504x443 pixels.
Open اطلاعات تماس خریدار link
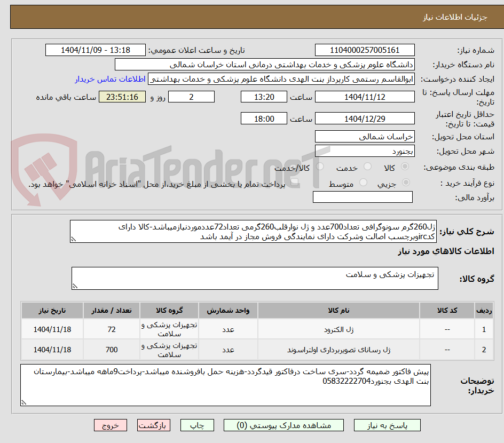coord(110,79)
